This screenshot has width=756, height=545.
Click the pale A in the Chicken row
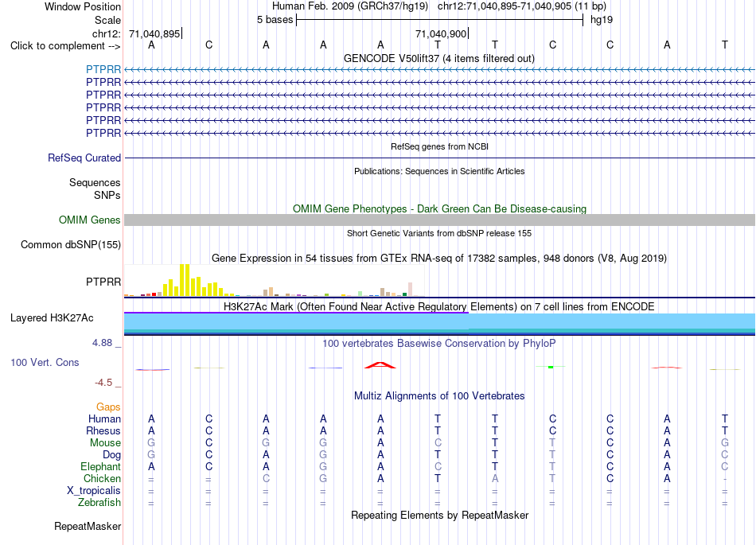click(495, 478)
